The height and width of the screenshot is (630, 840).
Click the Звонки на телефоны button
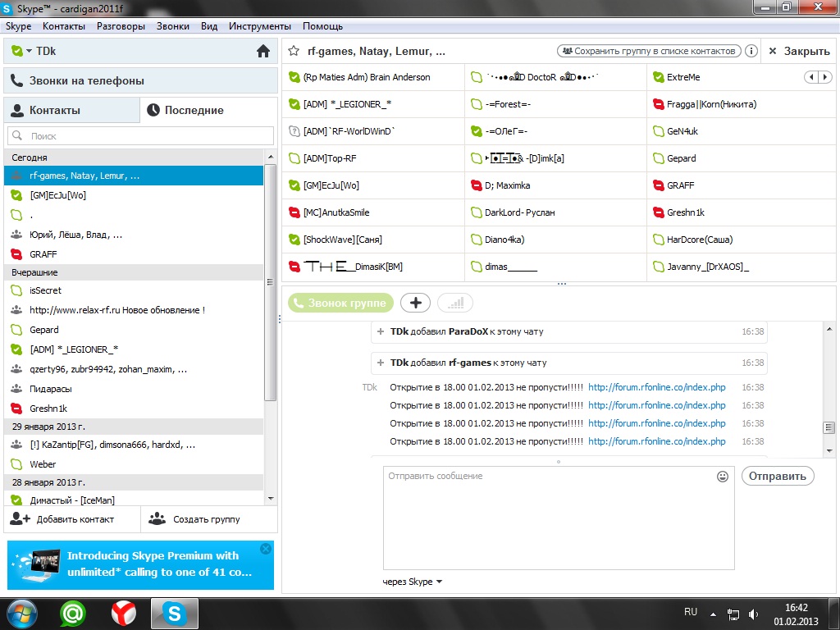(140, 80)
